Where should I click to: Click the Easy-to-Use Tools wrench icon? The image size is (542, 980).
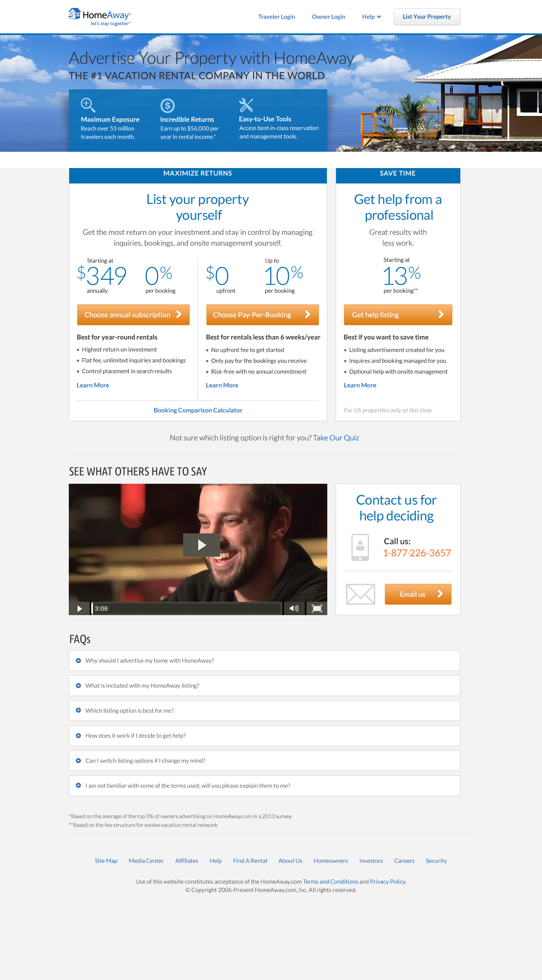pyautogui.click(x=246, y=105)
